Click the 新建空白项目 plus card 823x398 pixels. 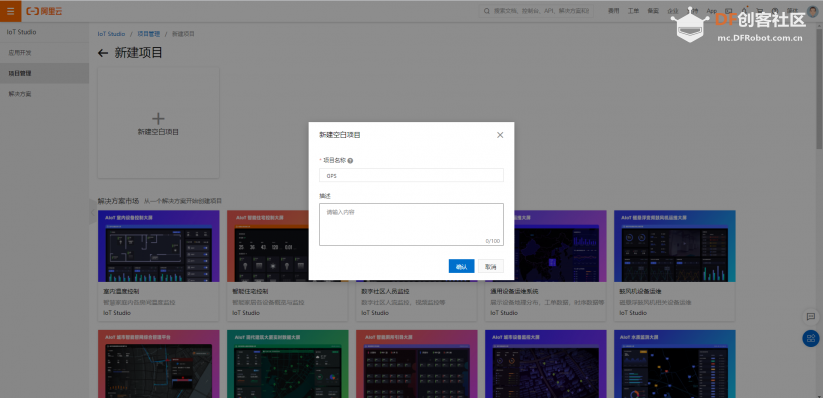[x=158, y=122]
